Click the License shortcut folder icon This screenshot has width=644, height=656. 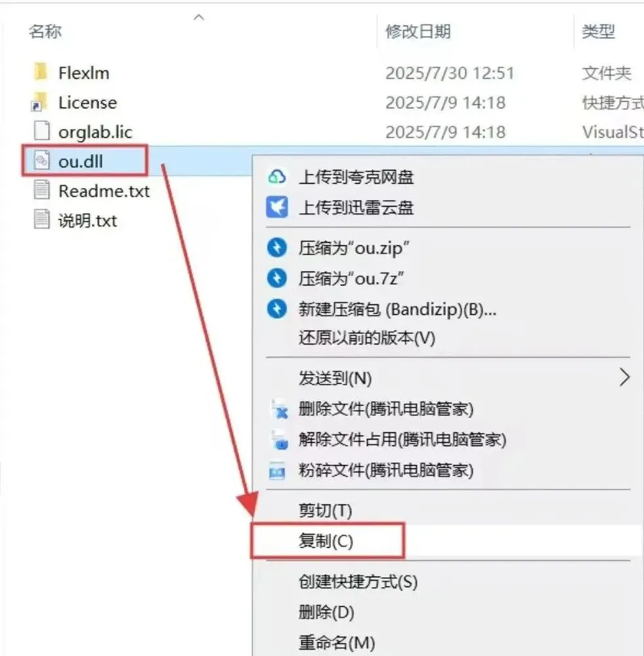tap(40, 102)
